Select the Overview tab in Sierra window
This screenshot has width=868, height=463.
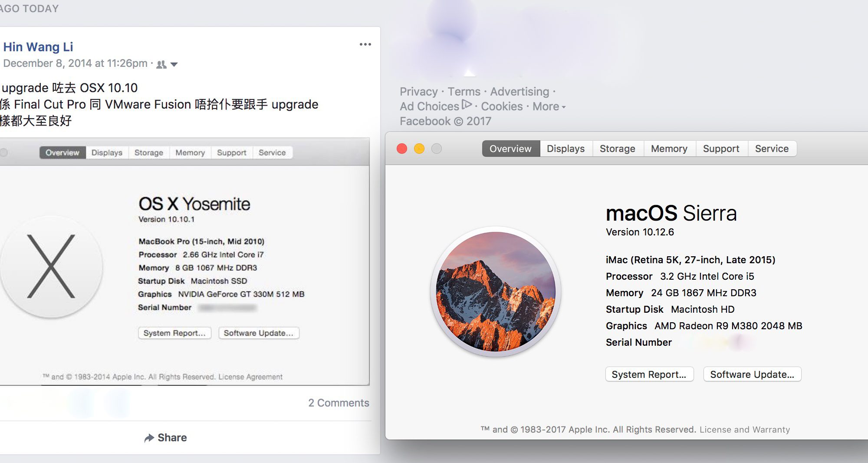point(511,149)
